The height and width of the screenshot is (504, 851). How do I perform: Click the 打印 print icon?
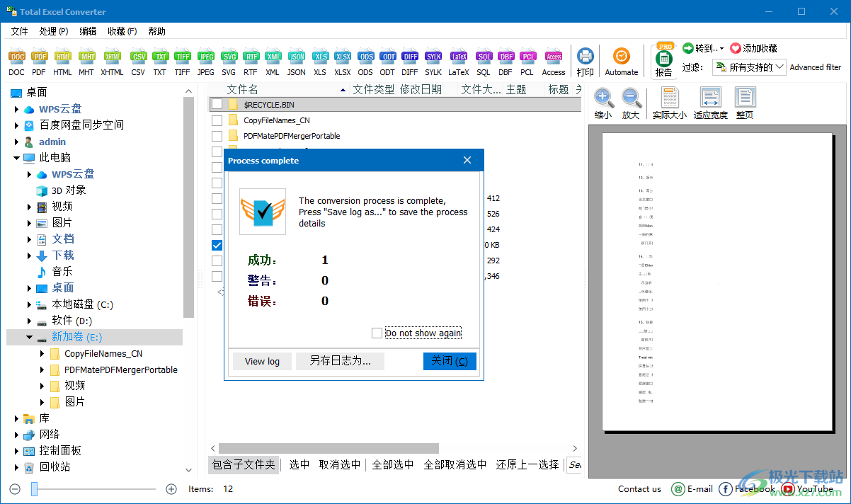pyautogui.click(x=586, y=62)
